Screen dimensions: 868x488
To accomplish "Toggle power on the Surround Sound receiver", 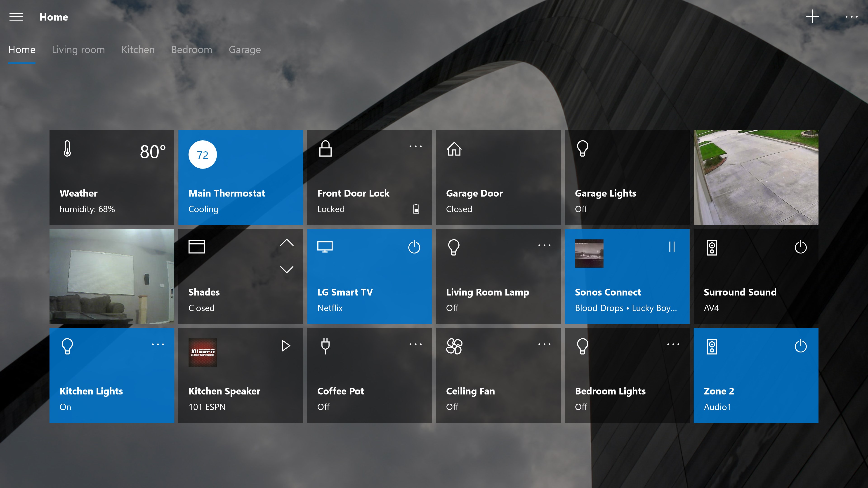I will pyautogui.click(x=801, y=247).
